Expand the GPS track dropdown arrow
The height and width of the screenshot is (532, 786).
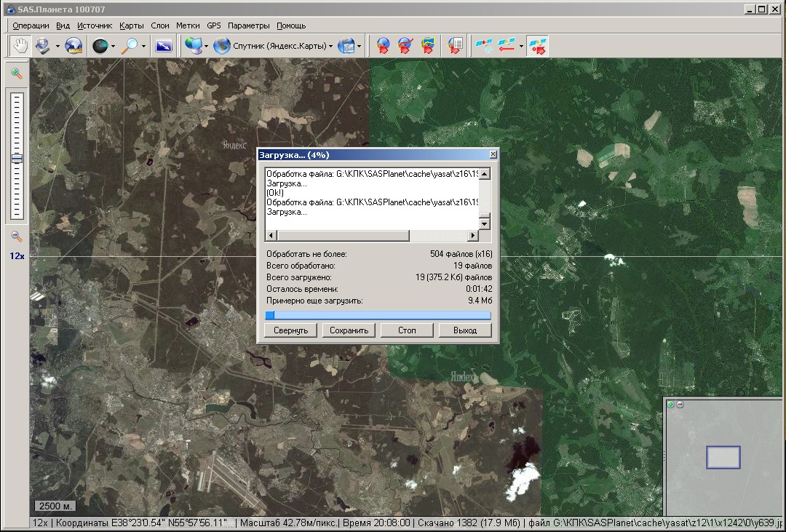coord(521,46)
